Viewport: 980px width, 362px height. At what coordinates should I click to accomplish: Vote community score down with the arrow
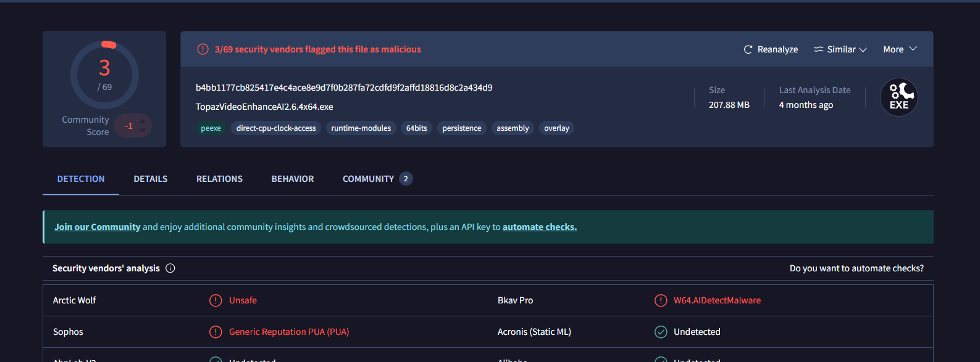tap(143, 130)
